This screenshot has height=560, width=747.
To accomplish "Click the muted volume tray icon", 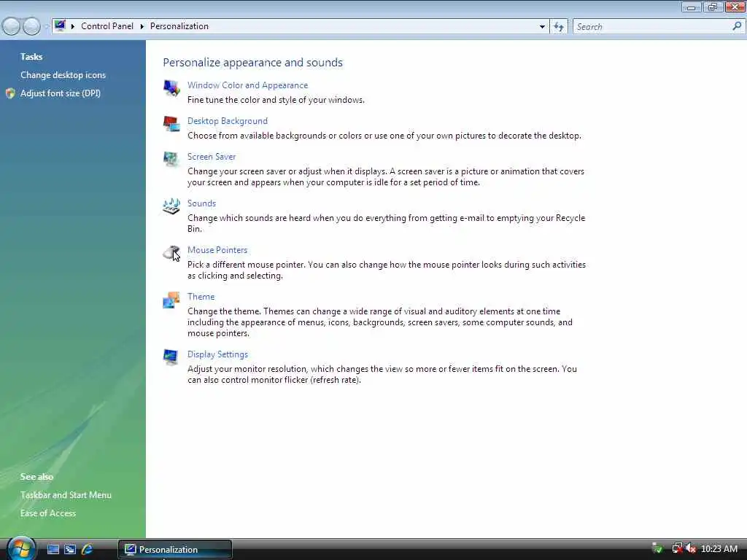I will click(x=691, y=548).
